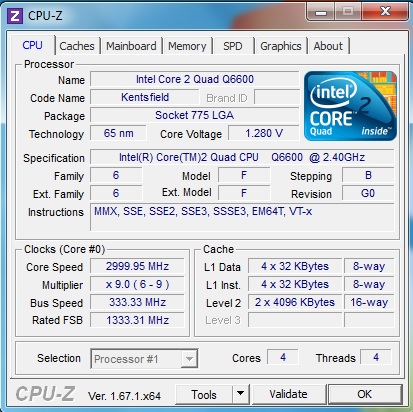Click the Revision value G0
Image resolution: width=413 pixels, height=412 pixels.
tap(368, 193)
